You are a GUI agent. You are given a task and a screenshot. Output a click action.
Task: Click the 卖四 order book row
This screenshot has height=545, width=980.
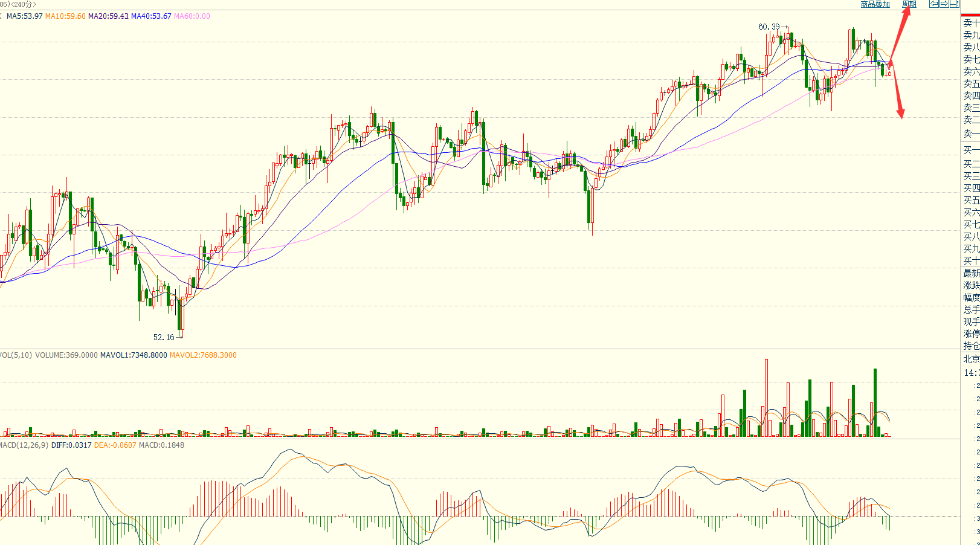pyautogui.click(x=971, y=95)
